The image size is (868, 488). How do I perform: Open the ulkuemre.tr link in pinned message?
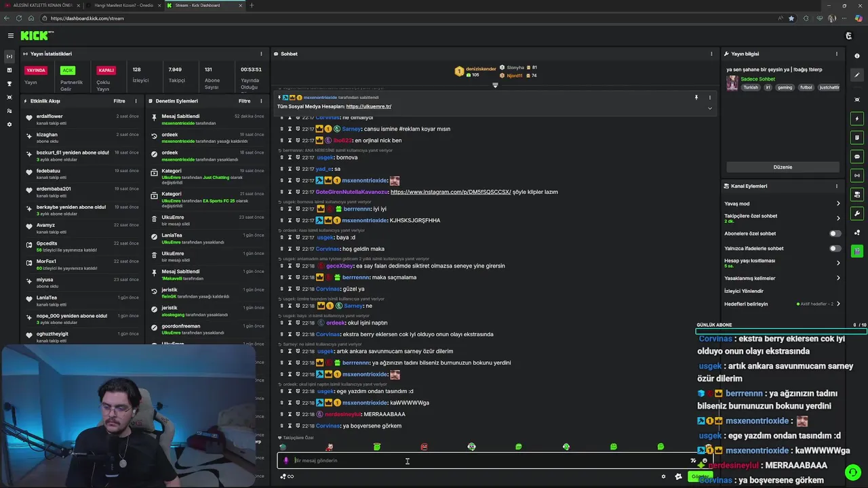pyautogui.click(x=369, y=106)
